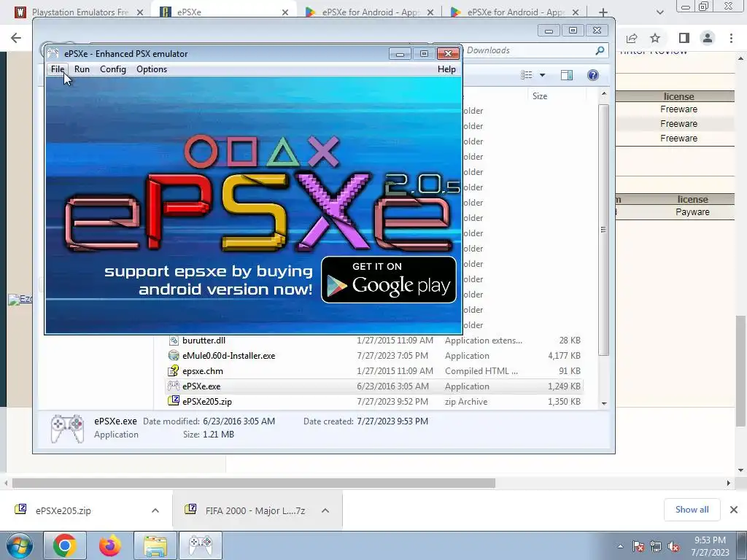Select the epsxe.chm help file icon

tap(174, 371)
